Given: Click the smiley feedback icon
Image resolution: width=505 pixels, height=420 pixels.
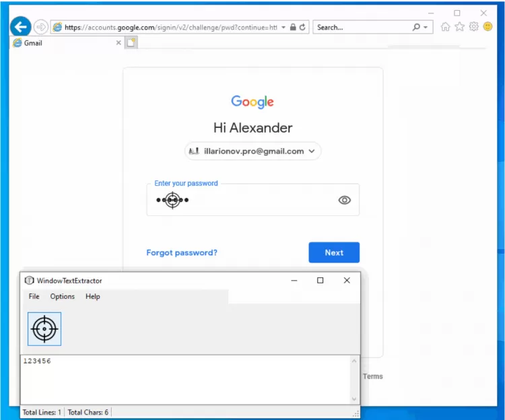Looking at the screenshot, I should click(x=487, y=27).
